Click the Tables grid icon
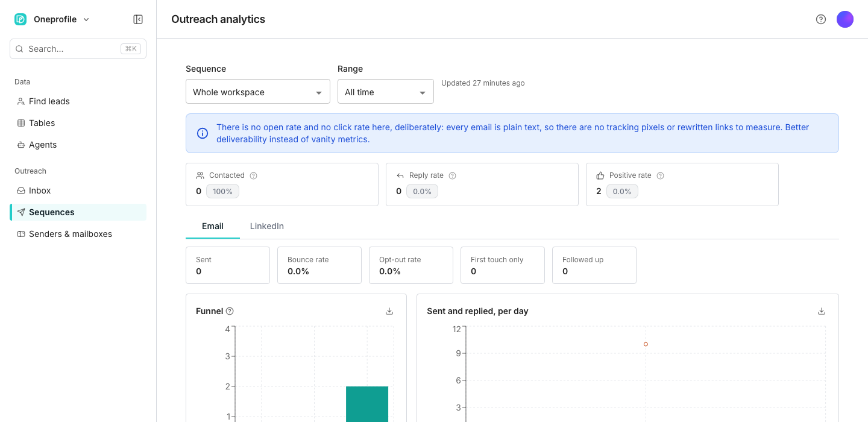The width and height of the screenshot is (868, 422). tap(21, 123)
